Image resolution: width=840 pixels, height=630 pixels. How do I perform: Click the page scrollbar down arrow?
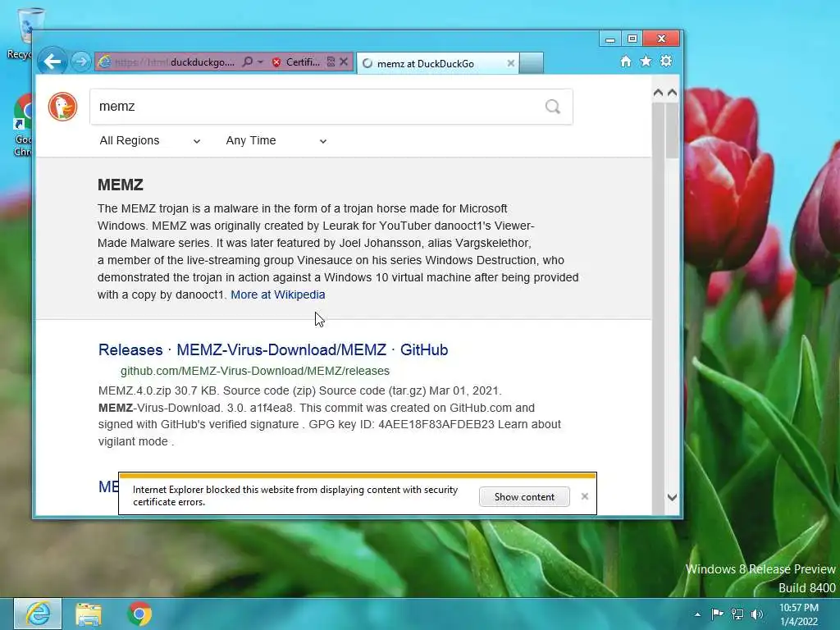[672, 497]
